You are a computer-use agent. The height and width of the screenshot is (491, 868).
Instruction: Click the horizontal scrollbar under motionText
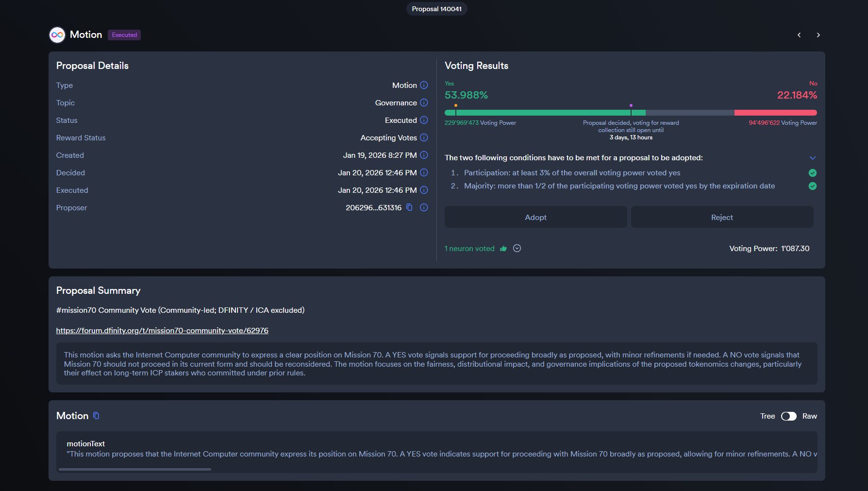click(x=135, y=469)
